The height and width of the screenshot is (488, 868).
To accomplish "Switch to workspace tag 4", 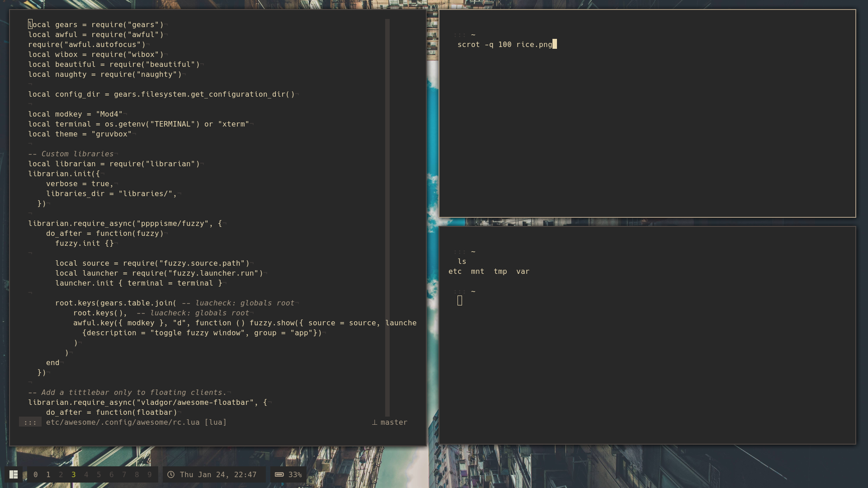I will [86, 474].
